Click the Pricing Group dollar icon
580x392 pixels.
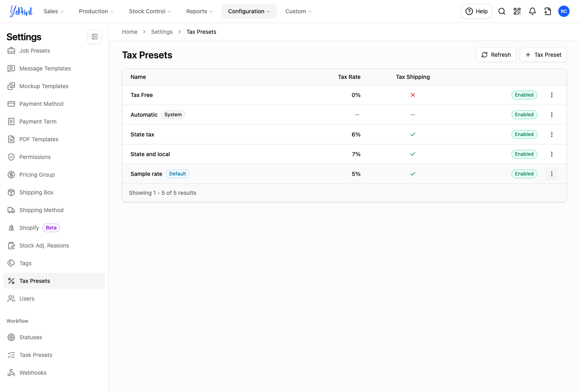pos(11,175)
